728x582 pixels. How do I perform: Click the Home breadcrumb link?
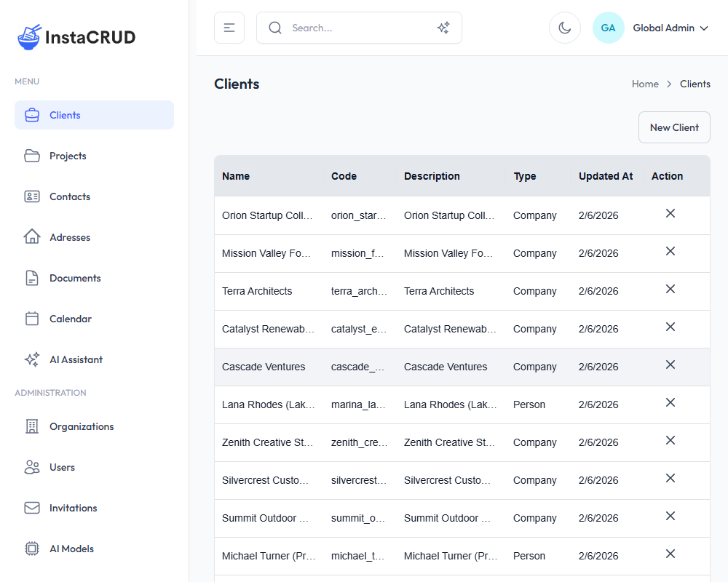[645, 84]
